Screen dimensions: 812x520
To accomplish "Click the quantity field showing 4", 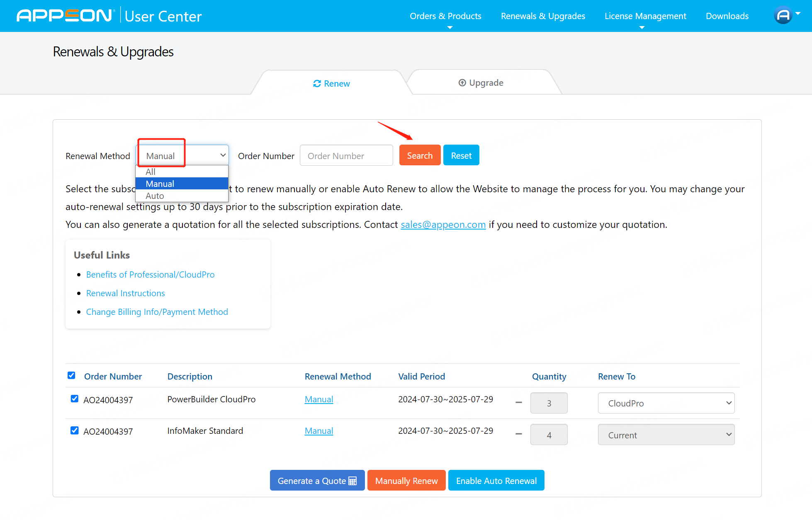I will [x=549, y=435].
